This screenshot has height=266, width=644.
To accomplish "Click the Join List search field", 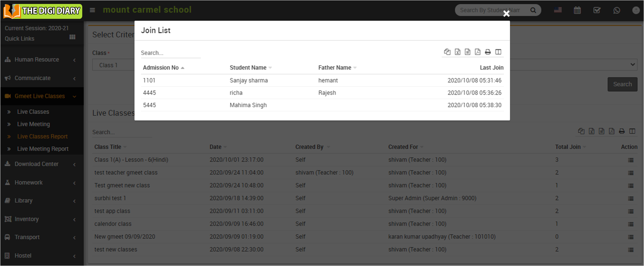I will point(170,53).
